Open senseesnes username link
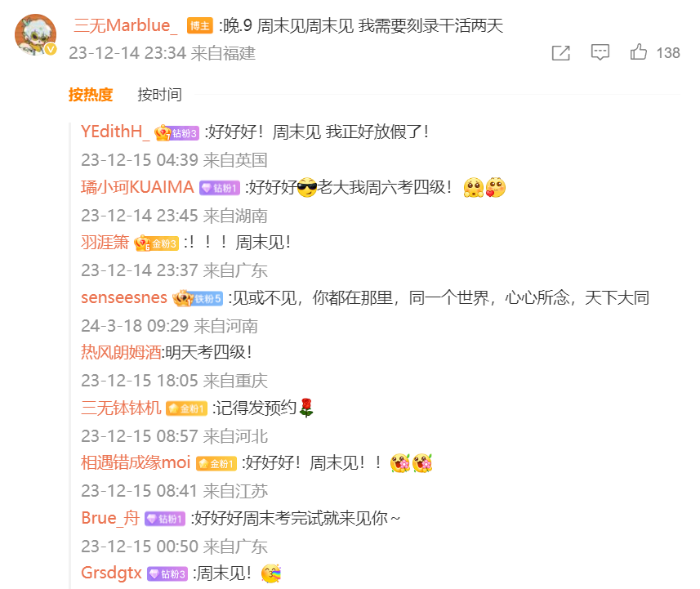700x589 pixels. (124, 297)
